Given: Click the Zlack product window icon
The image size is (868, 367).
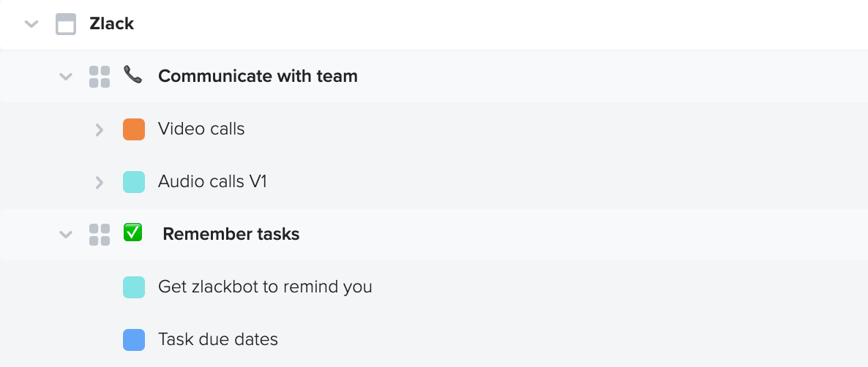Looking at the screenshot, I should pyautogui.click(x=66, y=24).
